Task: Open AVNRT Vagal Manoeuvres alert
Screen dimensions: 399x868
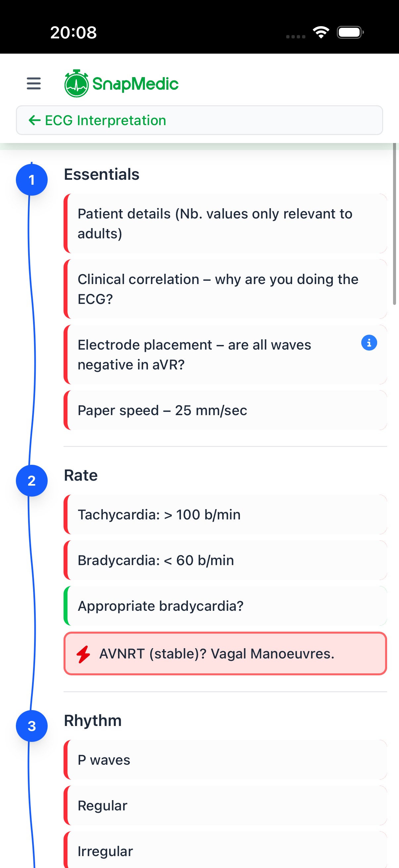Action: click(x=225, y=654)
